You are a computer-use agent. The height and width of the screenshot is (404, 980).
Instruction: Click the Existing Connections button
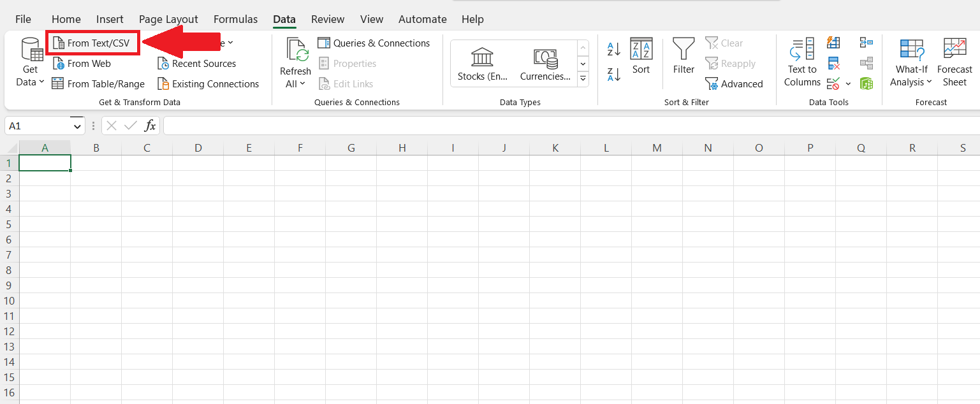click(208, 84)
